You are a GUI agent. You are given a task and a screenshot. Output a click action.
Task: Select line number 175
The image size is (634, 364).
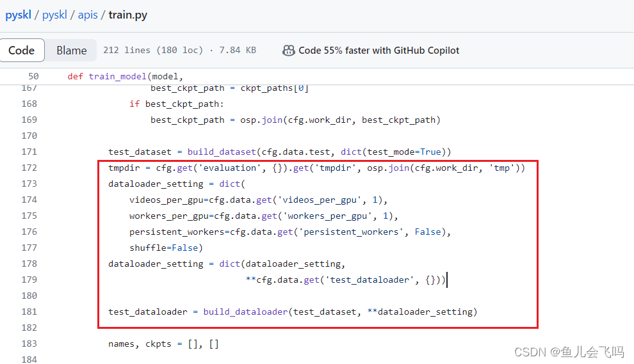point(29,216)
